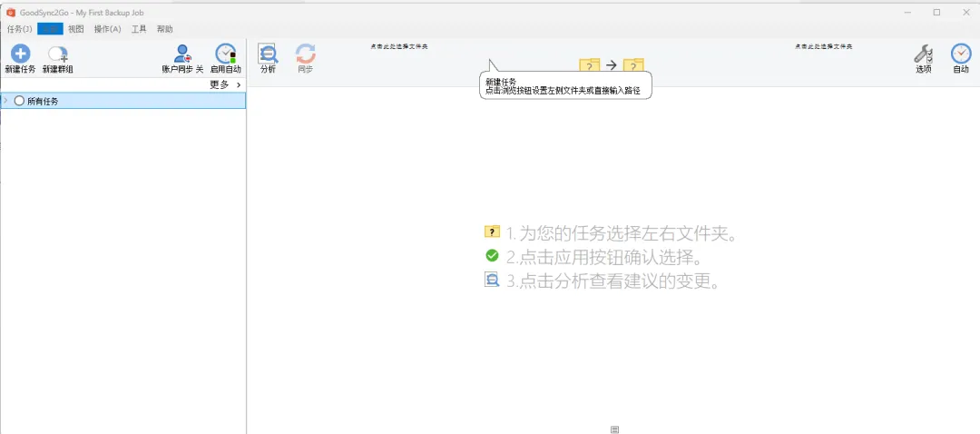Open 选项 (Options) wrench icon
Viewport: 980px width, 434px height.
point(923,54)
